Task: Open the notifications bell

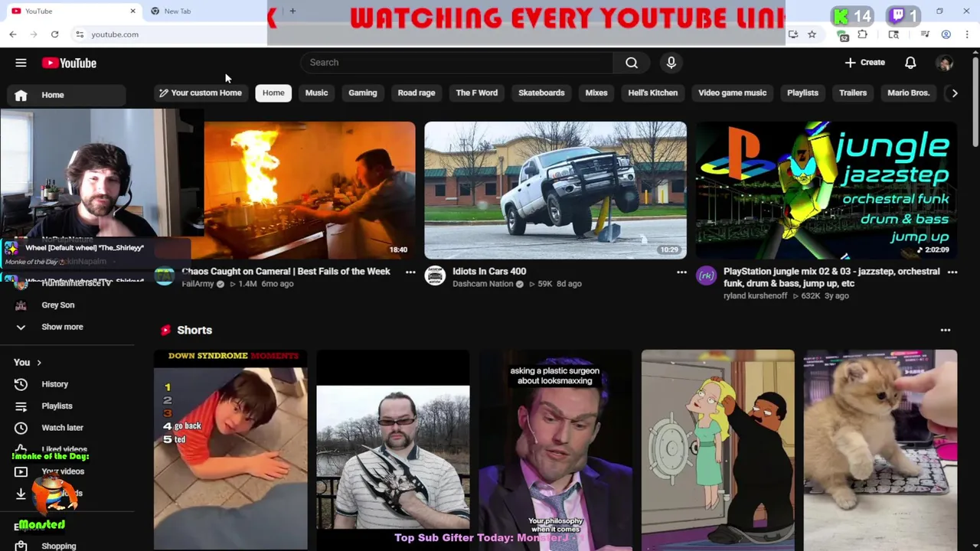Action: pos(910,63)
